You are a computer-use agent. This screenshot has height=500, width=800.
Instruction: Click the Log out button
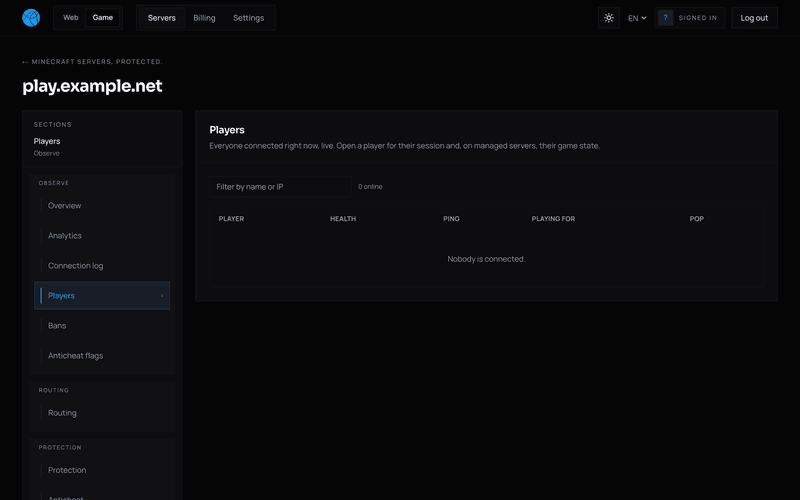754,18
